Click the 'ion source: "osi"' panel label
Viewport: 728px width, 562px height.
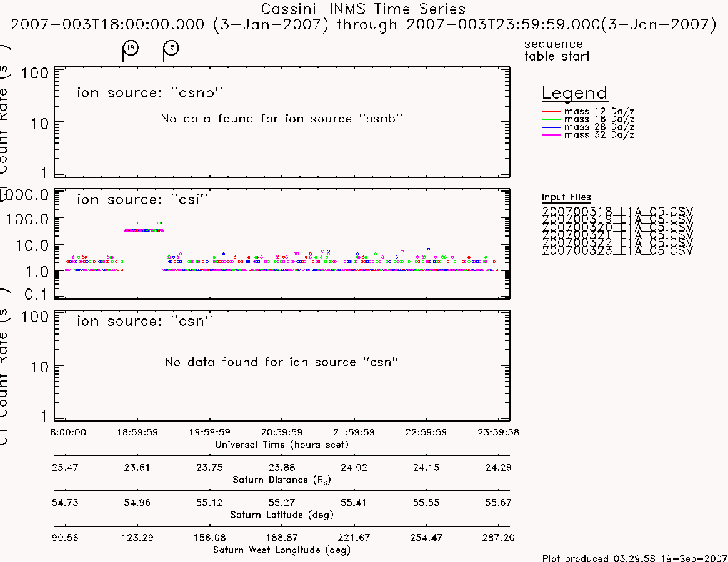pos(142,200)
